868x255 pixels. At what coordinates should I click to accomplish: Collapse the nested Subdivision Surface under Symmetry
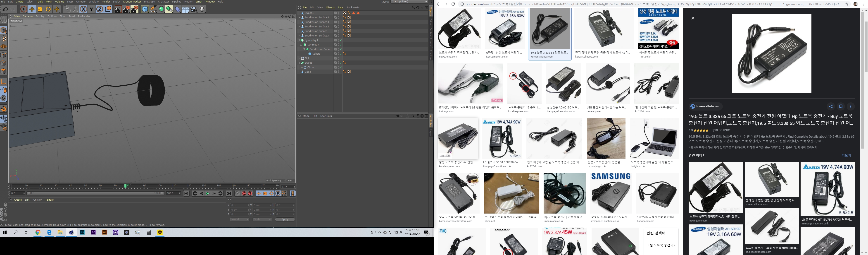304,49
